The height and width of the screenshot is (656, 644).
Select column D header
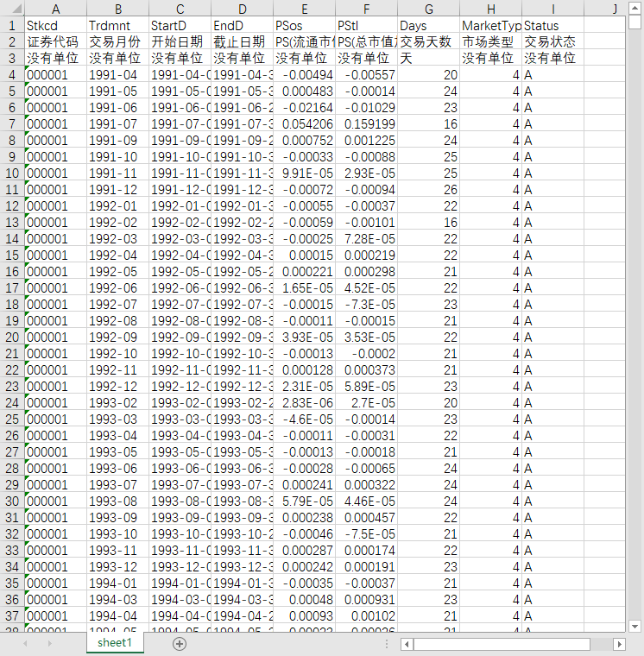tap(243, 9)
